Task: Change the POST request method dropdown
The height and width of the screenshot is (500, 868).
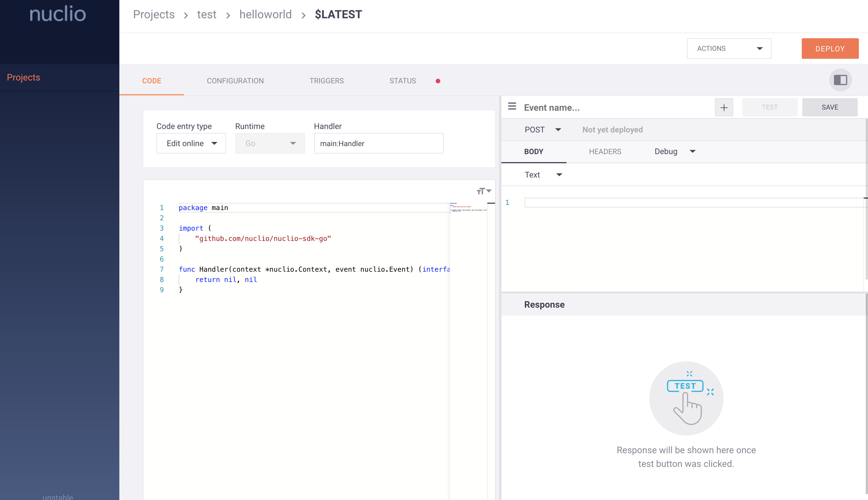Action: point(542,130)
